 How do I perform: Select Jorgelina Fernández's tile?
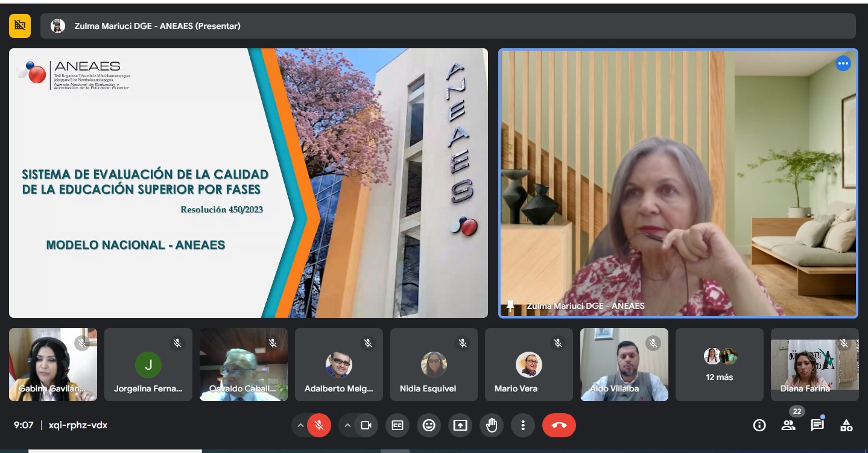click(148, 364)
